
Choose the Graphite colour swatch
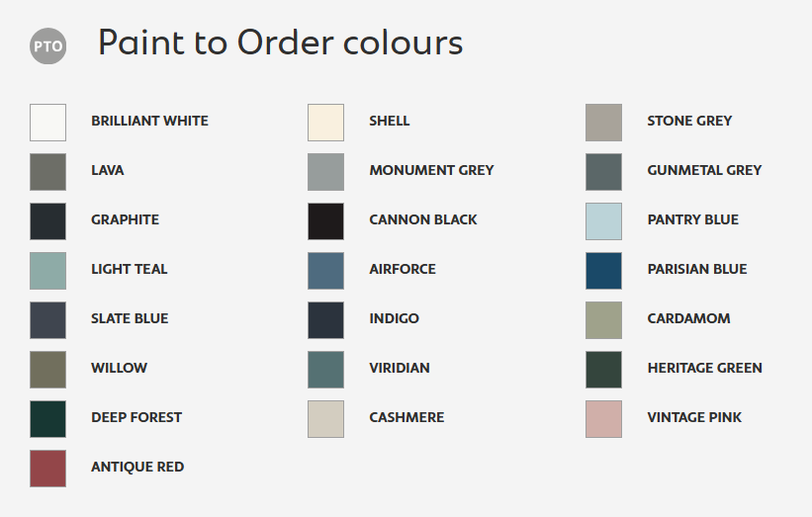(x=47, y=221)
